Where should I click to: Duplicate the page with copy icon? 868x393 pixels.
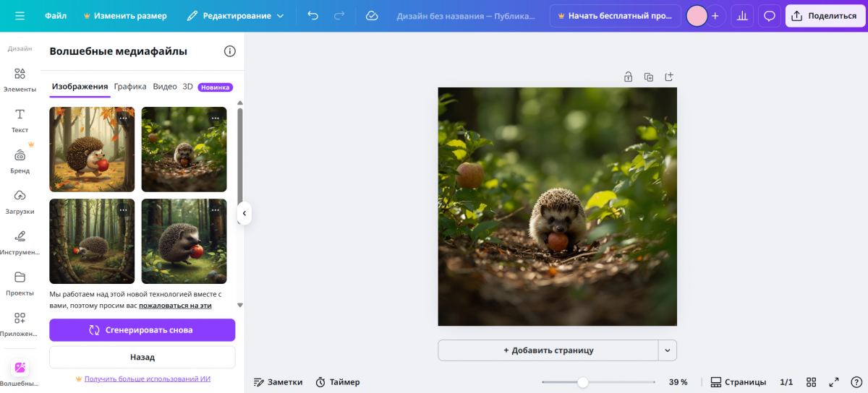point(649,77)
